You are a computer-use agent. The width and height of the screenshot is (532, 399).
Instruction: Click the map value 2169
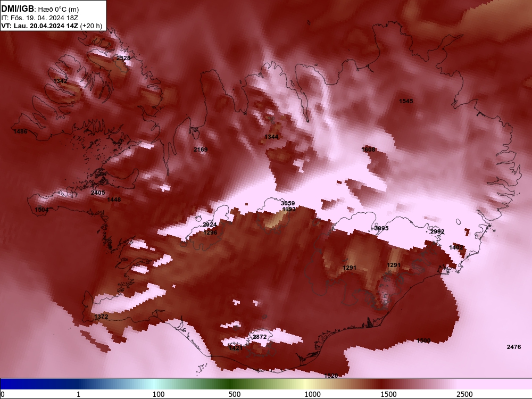(201, 149)
